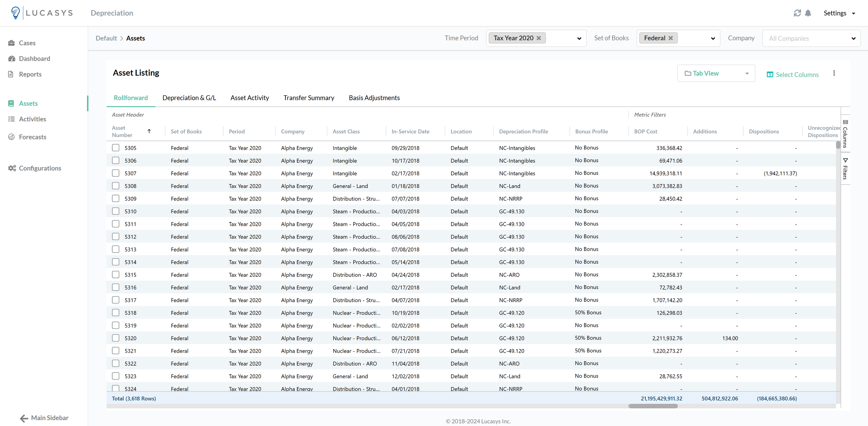The image size is (868, 426).
Task: Select the checkbox for asset 5312
Action: pos(116,237)
